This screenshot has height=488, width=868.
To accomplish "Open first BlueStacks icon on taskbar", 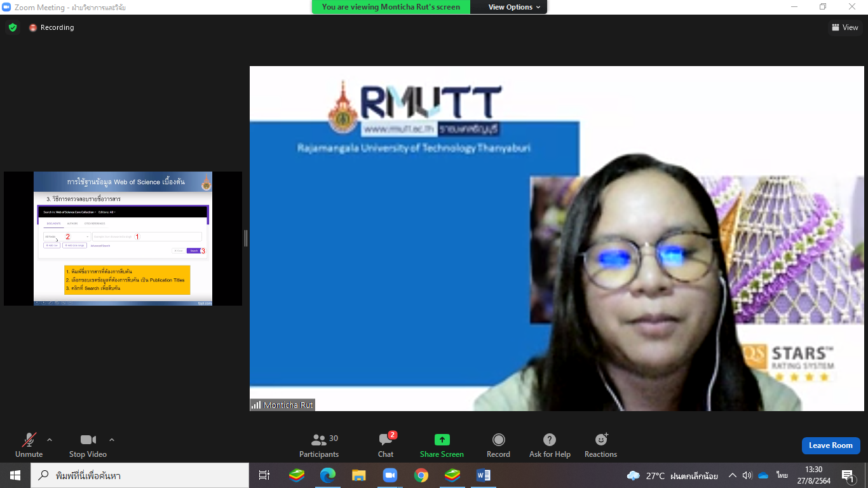I will tap(297, 475).
